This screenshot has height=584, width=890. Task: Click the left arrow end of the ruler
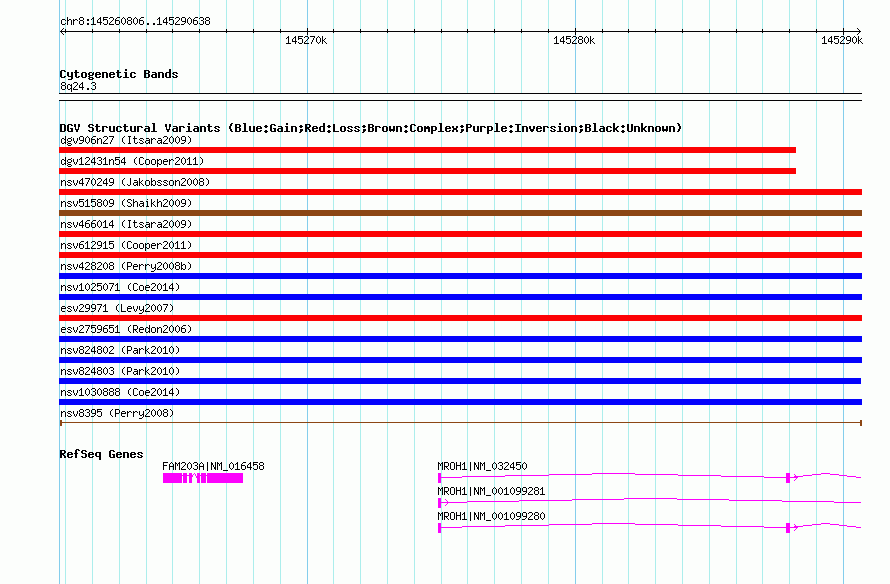click(63, 31)
